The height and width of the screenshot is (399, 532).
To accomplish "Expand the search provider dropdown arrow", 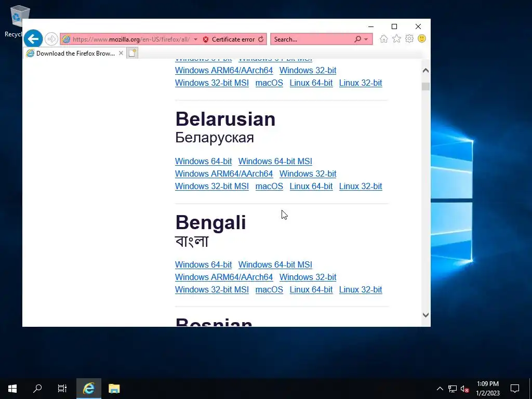I will (x=366, y=39).
